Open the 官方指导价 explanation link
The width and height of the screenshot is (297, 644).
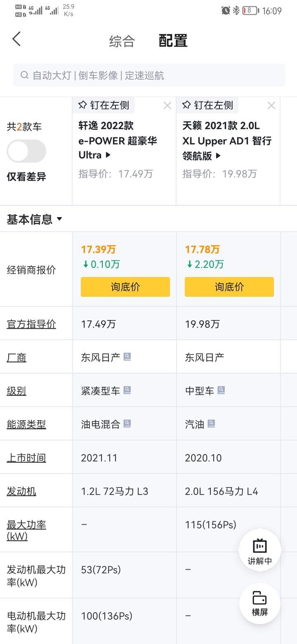(x=31, y=324)
